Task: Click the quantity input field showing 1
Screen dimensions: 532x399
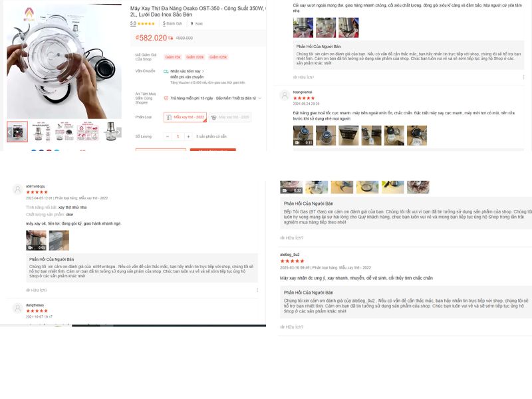Action: coord(178,136)
